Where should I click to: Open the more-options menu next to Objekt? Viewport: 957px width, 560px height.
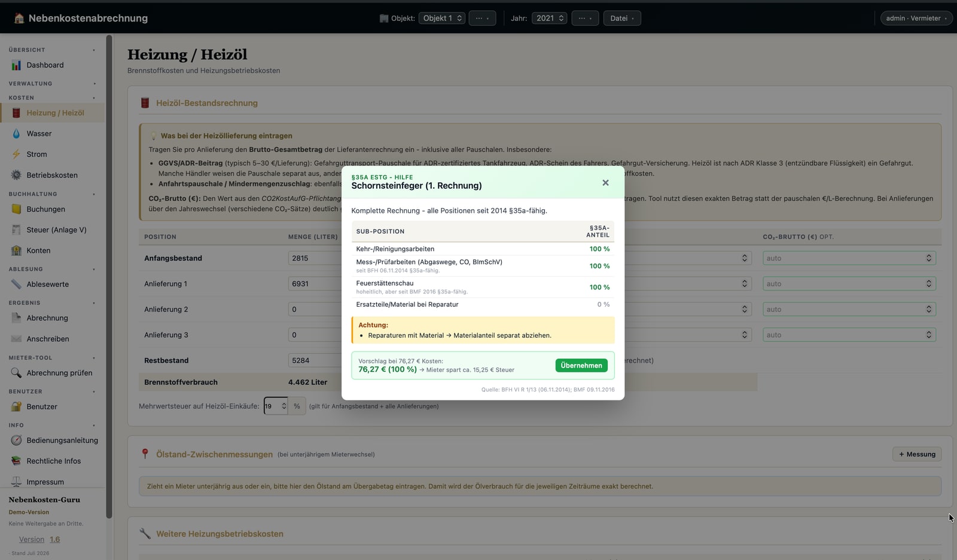coord(482,19)
